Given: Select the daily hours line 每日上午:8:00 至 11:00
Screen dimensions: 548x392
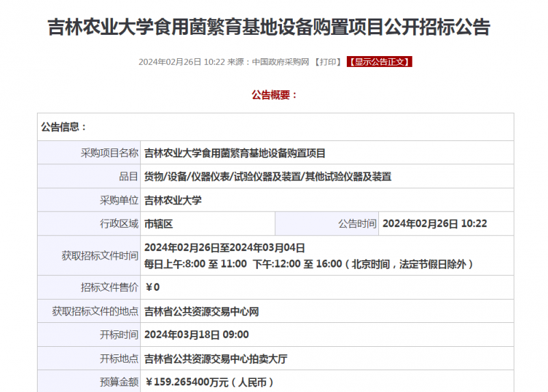Looking at the screenshot, I should (196, 264).
